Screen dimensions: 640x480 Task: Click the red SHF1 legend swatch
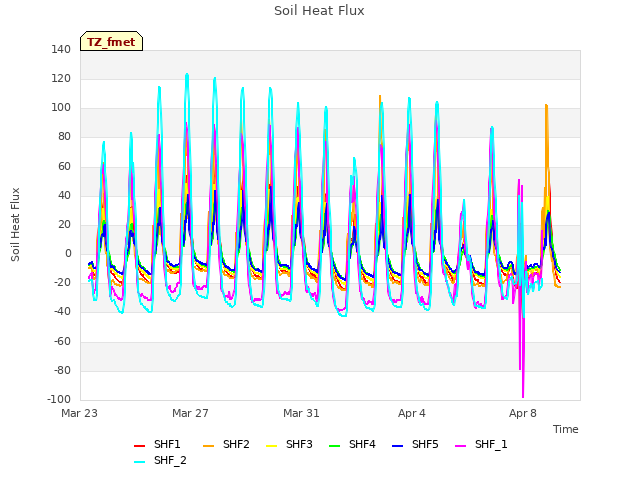tap(140, 446)
